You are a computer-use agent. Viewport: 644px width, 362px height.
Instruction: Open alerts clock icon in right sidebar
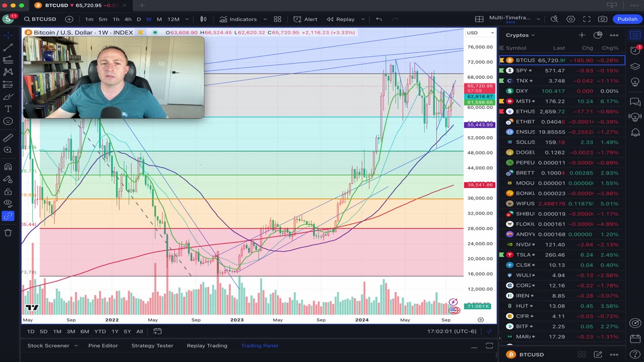(635, 50)
